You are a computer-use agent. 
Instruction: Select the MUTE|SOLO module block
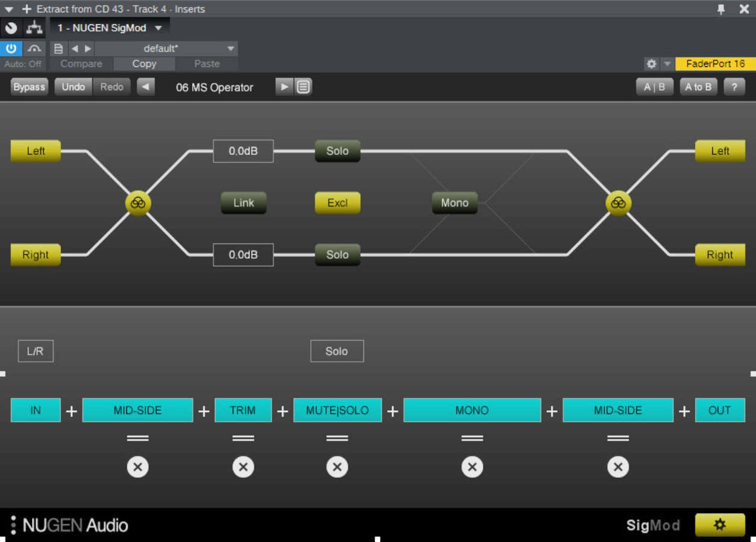(337, 410)
